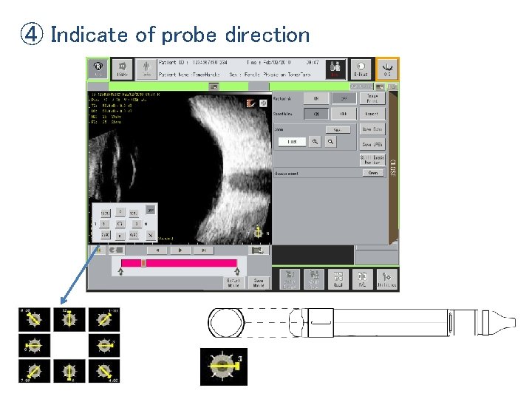Click the R/L compare button
The image size is (532, 399).
click(362, 279)
